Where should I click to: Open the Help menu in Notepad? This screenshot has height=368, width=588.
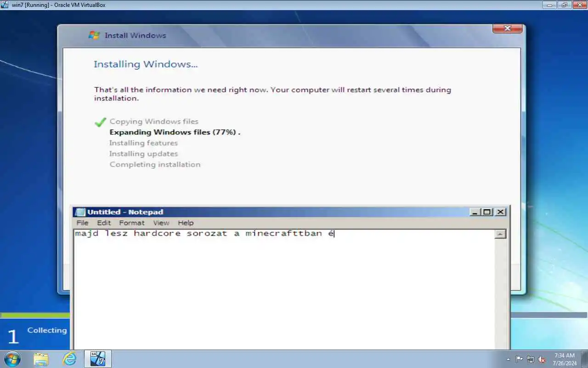186,223
